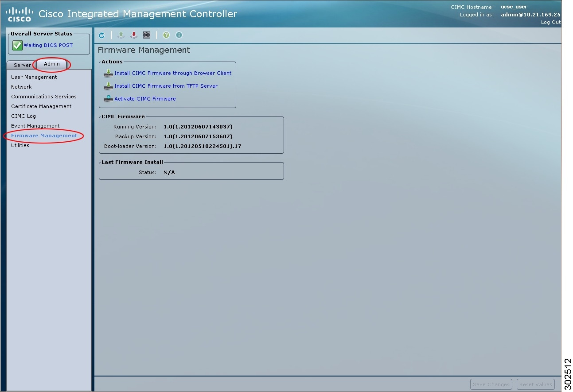This screenshot has width=573, height=392.
Task: Open the online Help
Action: 166,35
